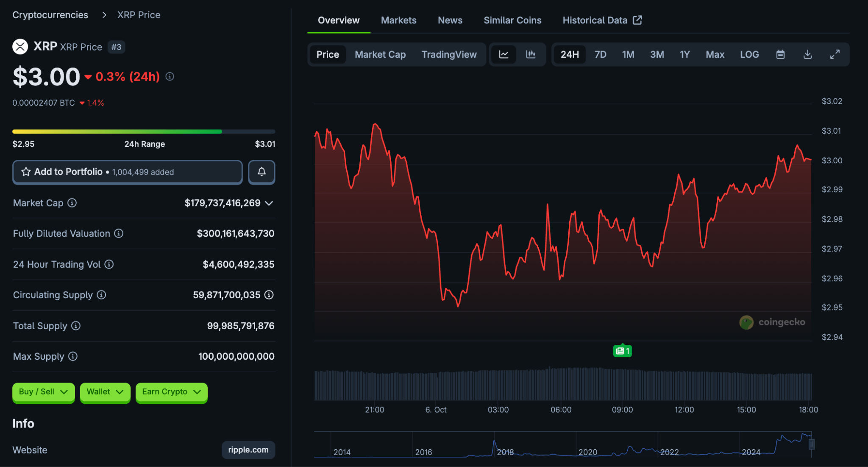Viewport: 868px width, 467px height.
Task: Go to the Similar Coins tab
Action: [x=512, y=20]
